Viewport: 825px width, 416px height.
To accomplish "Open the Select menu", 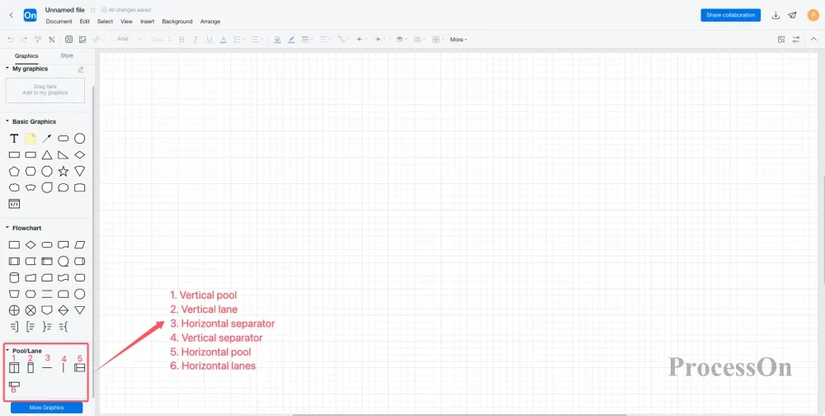I will pyautogui.click(x=105, y=22).
